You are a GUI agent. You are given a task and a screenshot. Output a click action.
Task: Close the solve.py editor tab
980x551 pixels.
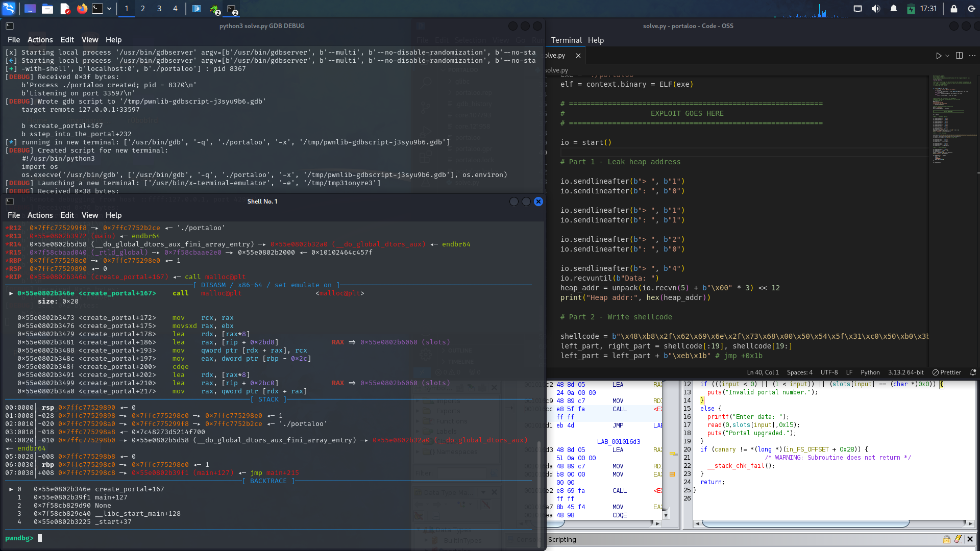click(578, 56)
